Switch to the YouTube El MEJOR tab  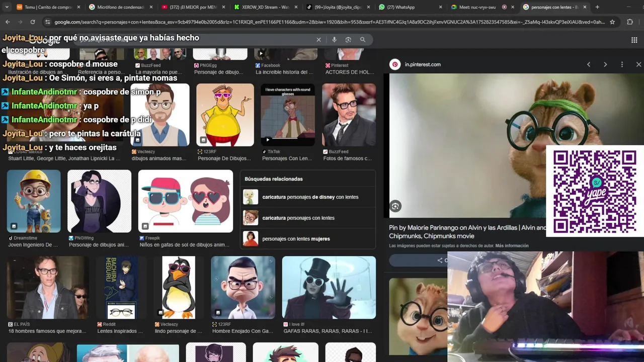193,7
